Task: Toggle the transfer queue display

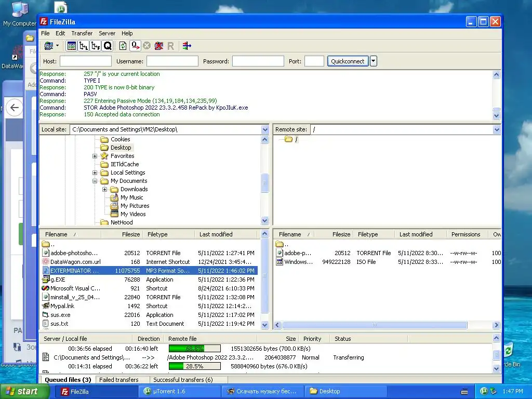Action: pos(108,46)
